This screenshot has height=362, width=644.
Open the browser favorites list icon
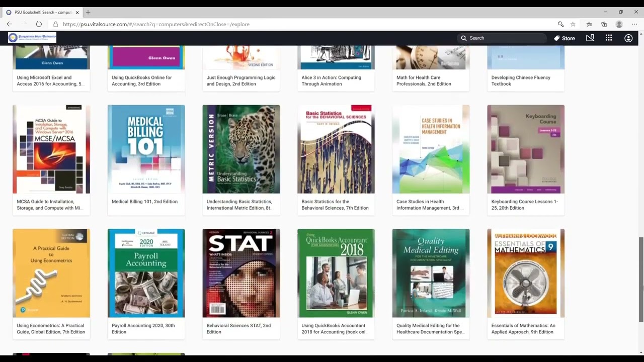tap(589, 24)
